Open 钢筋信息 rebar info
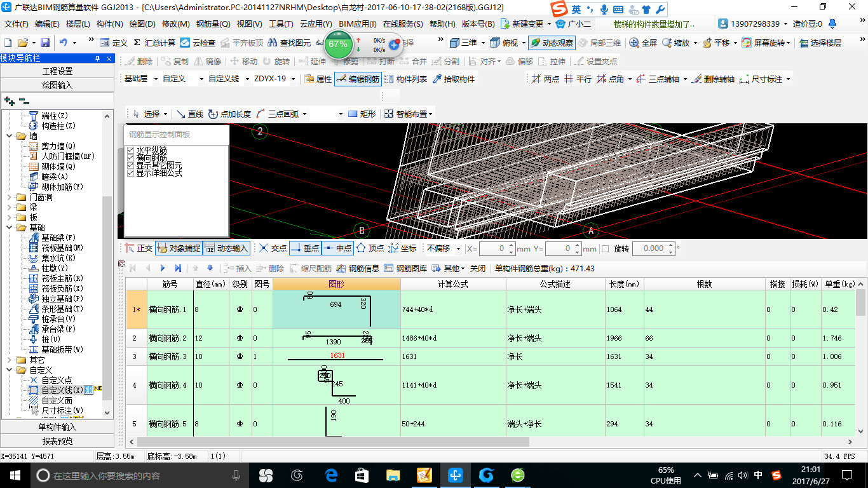The width and height of the screenshot is (868, 488). click(x=358, y=269)
